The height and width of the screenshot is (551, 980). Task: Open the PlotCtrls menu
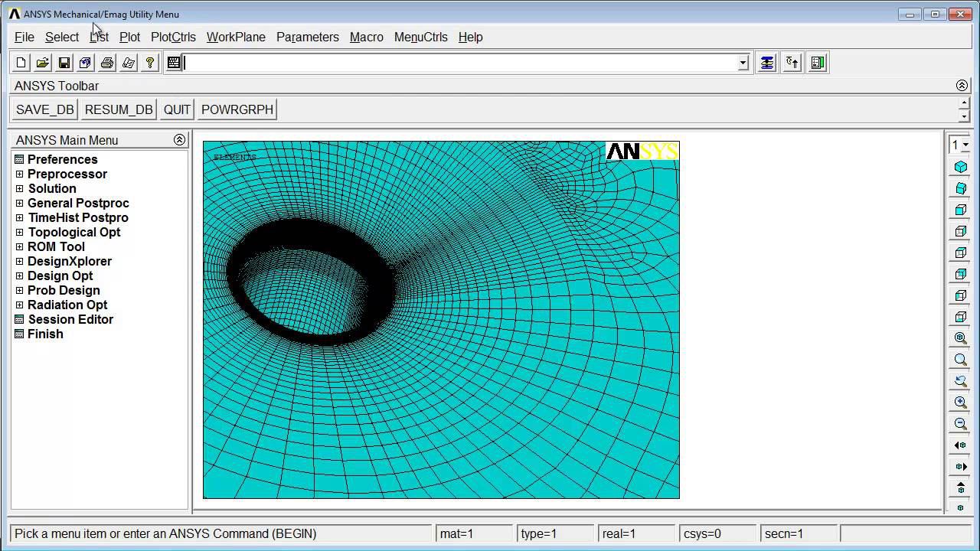[173, 37]
